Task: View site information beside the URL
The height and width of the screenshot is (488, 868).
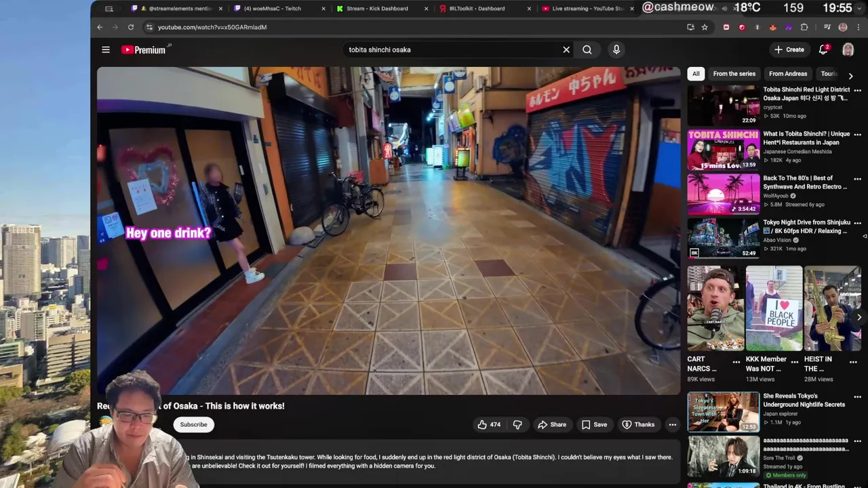Action: tap(149, 27)
